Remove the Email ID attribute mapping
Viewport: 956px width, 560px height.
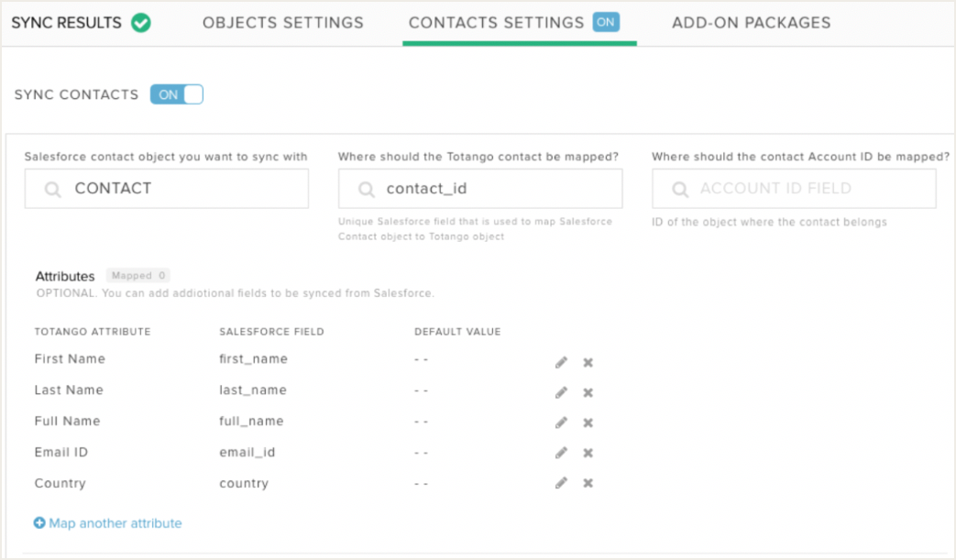pyautogui.click(x=588, y=453)
